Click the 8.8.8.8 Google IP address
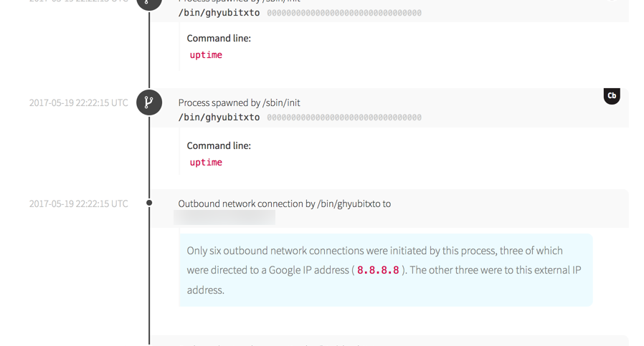Image resolution: width=644 pixels, height=346 pixels. coord(378,270)
